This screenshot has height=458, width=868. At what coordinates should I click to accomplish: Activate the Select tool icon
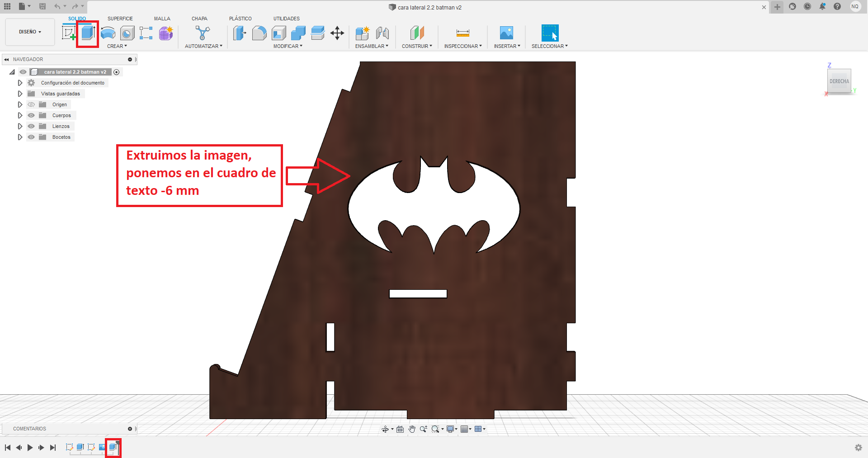tap(550, 33)
